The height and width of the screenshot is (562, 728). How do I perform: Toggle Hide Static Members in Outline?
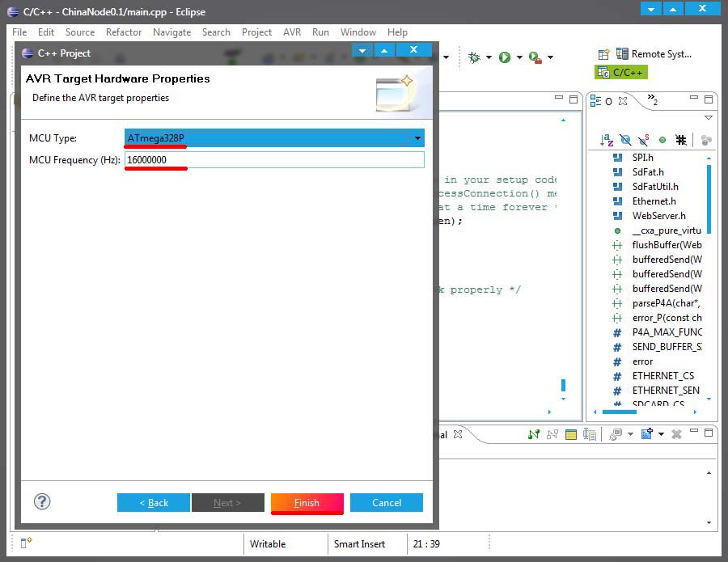point(644,140)
